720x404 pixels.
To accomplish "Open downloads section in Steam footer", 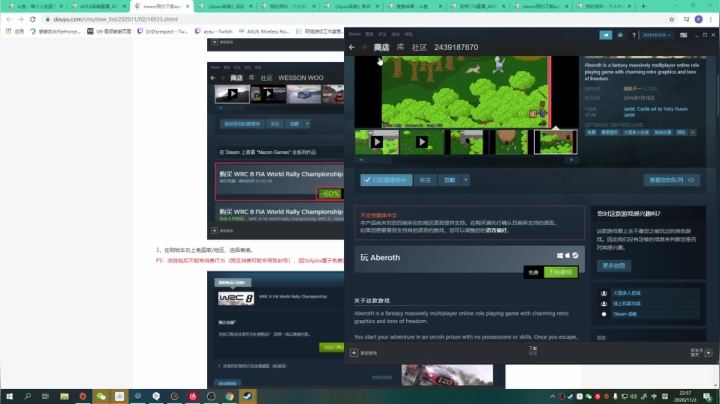I will pos(533,351).
